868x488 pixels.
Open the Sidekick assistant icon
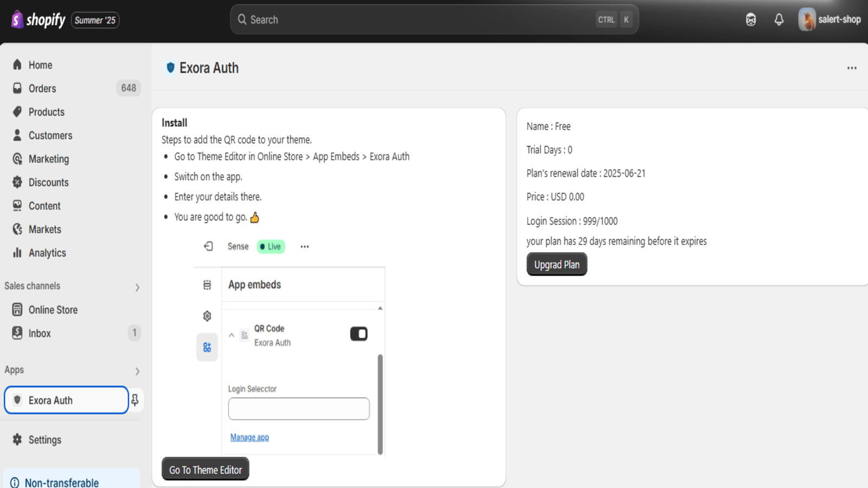[x=751, y=20]
